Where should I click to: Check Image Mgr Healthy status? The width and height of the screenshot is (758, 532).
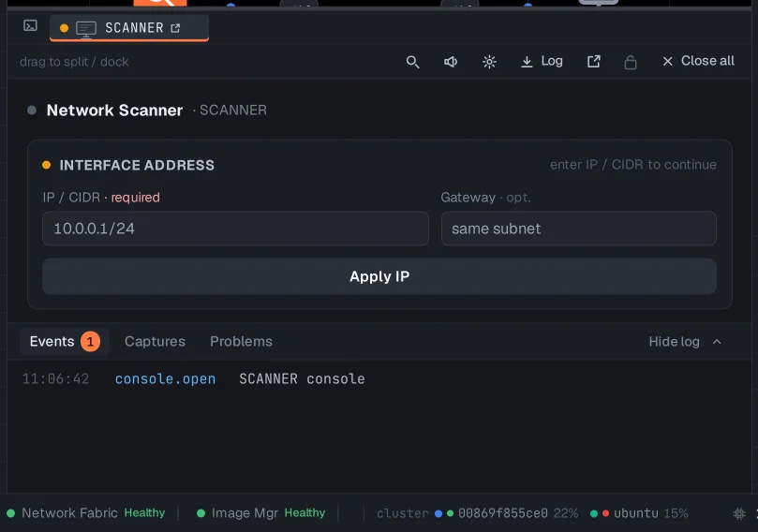pos(261,512)
